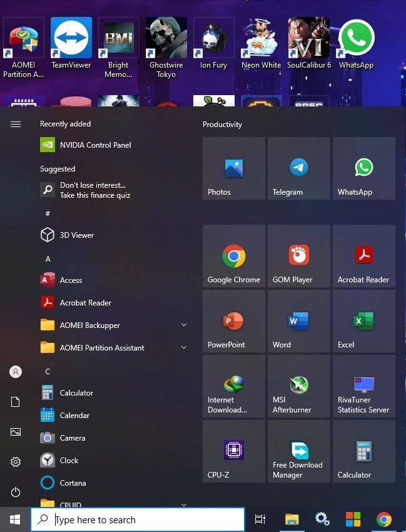Focus the taskbar search box
406x532 pixels.
[x=138, y=519]
